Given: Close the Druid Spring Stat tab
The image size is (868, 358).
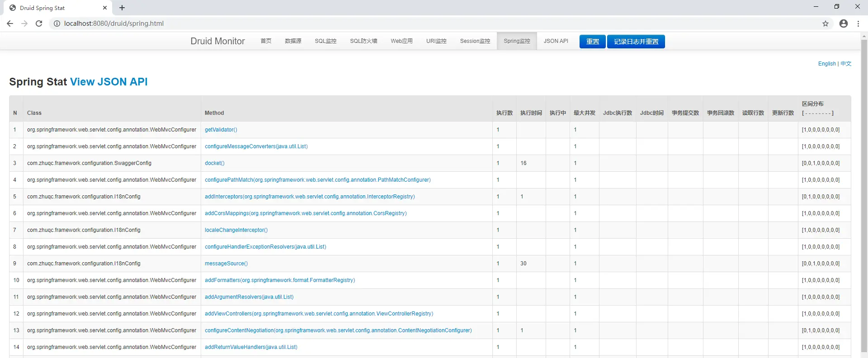Looking at the screenshot, I should pyautogui.click(x=105, y=8).
